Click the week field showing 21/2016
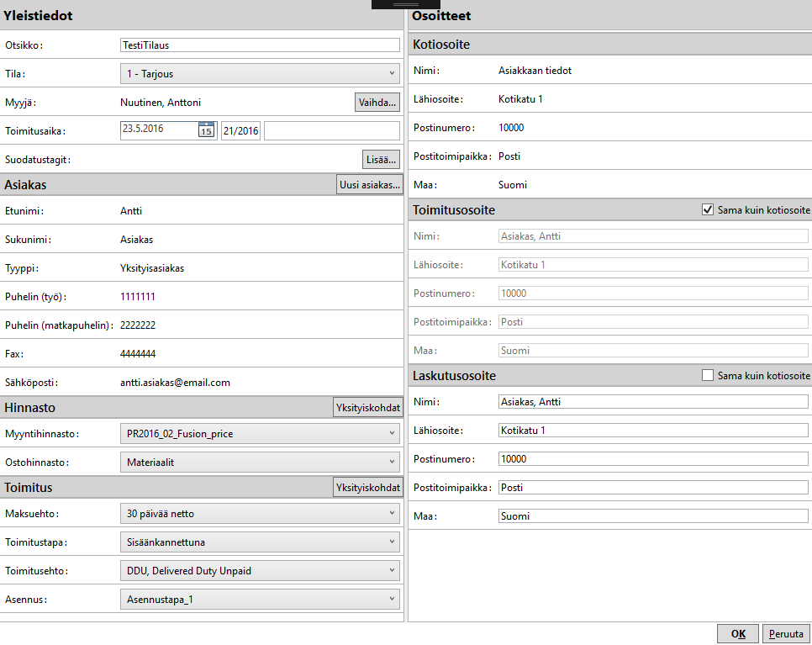The width and height of the screenshot is (812, 645). [x=240, y=130]
